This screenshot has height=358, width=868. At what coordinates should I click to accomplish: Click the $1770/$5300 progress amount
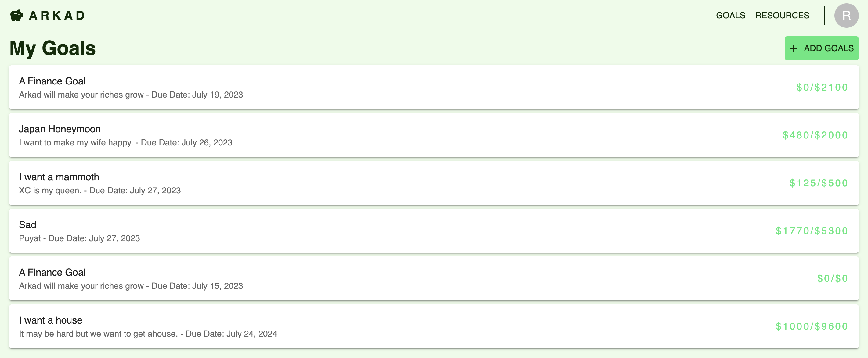(x=812, y=231)
